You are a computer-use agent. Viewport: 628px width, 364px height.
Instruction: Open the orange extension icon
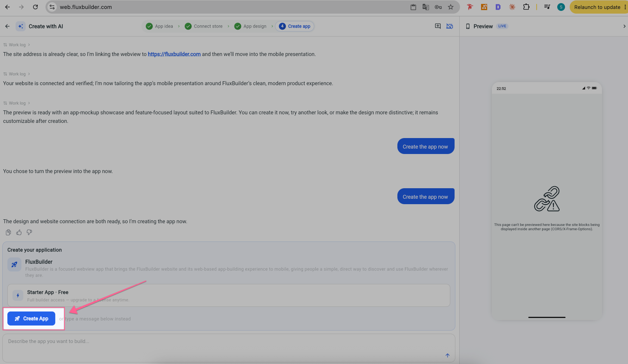[484, 7]
